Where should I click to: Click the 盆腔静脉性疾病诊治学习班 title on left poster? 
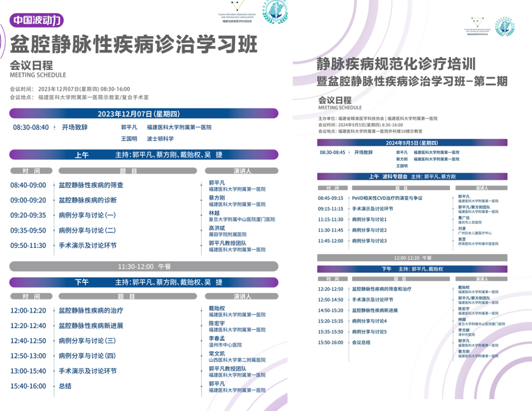click(x=133, y=45)
